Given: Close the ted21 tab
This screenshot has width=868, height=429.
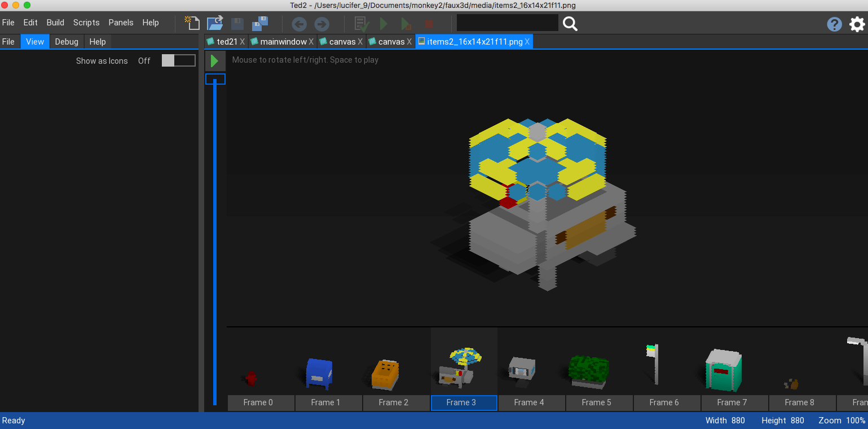Looking at the screenshot, I should (242, 42).
